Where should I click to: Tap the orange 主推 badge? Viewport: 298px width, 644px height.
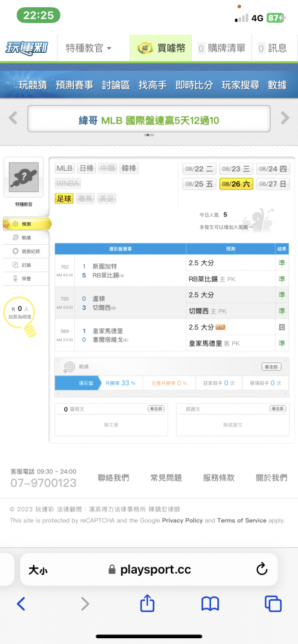pyautogui.click(x=221, y=327)
